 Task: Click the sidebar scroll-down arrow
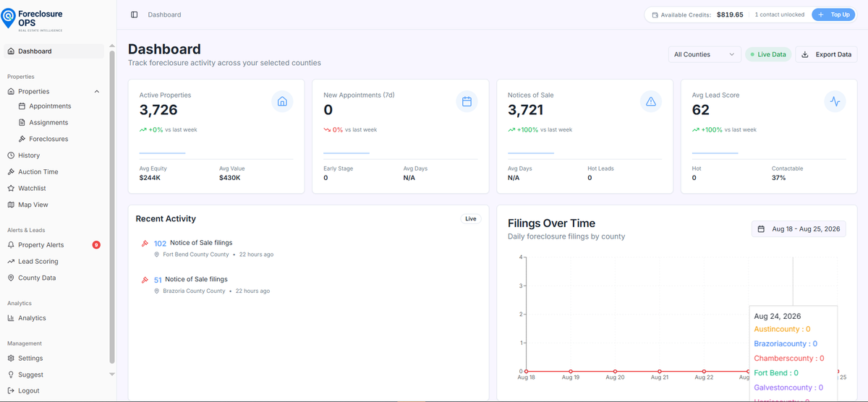pos(112,375)
